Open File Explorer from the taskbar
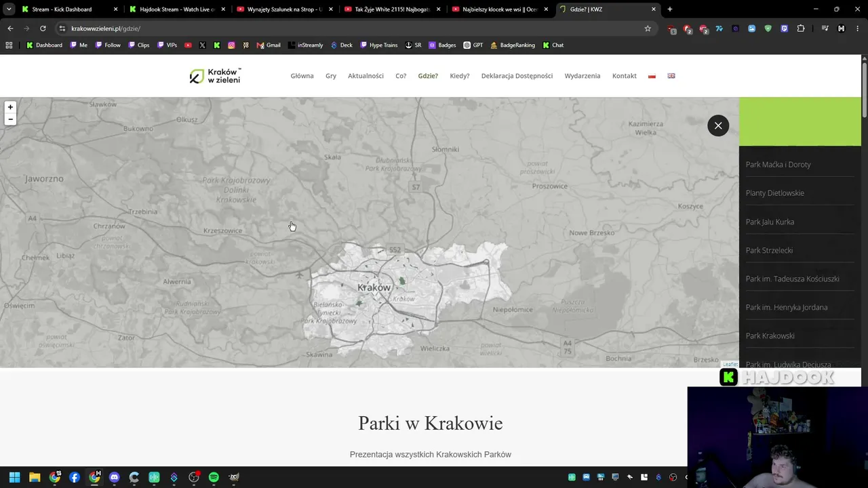The image size is (868, 488). point(35,477)
